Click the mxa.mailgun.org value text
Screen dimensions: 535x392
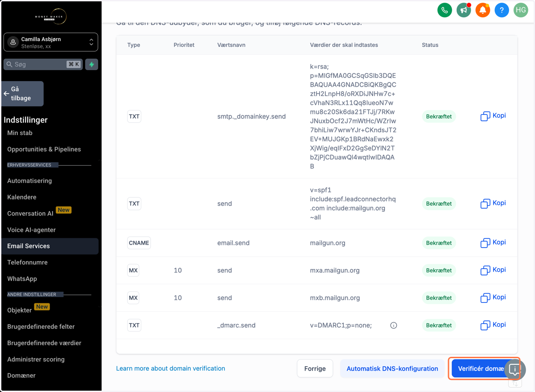point(335,270)
